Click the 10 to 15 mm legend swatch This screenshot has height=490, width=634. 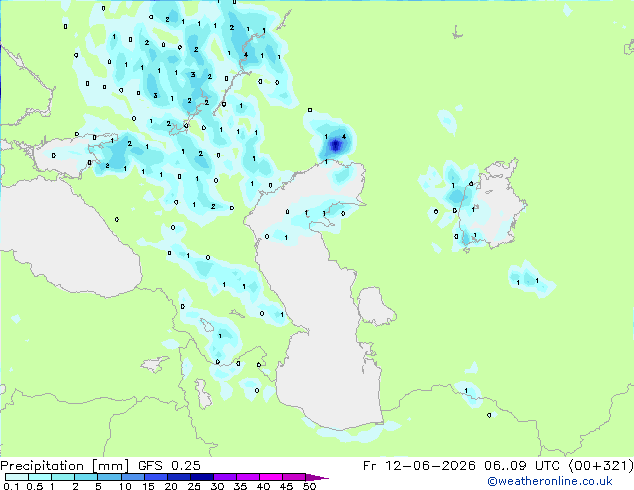[x=133, y=477]
